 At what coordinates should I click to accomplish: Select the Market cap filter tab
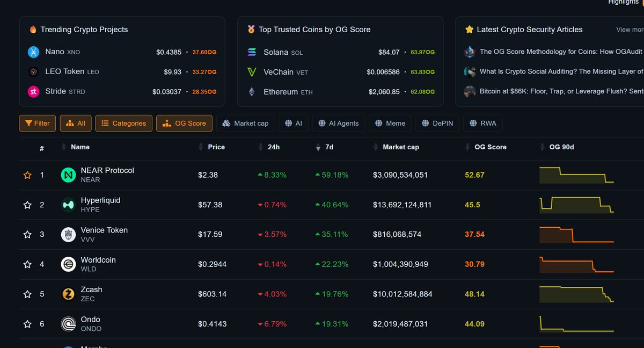tap(246, 124)
